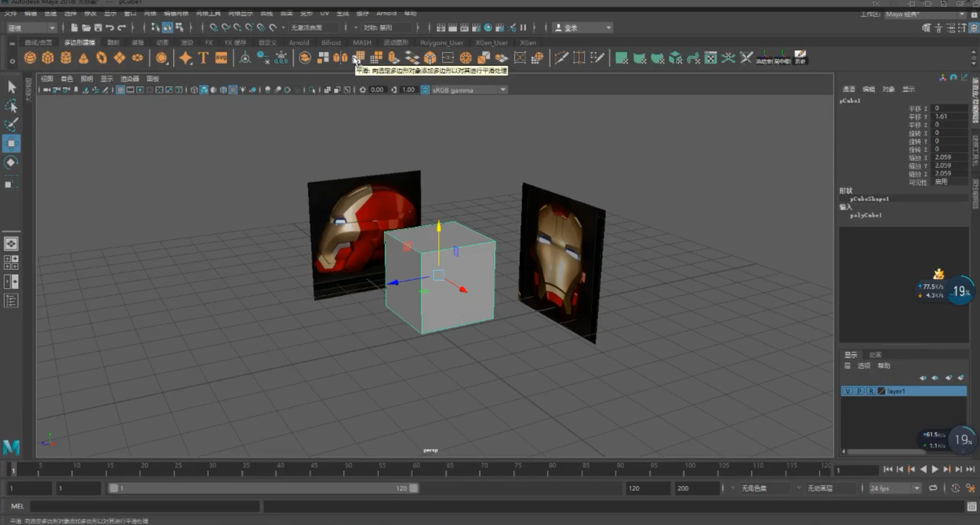The width and height of the screenshot is (980, 525).
Task: Open the Maya Classic workspace dropdown
Action: tap(925, 14)
